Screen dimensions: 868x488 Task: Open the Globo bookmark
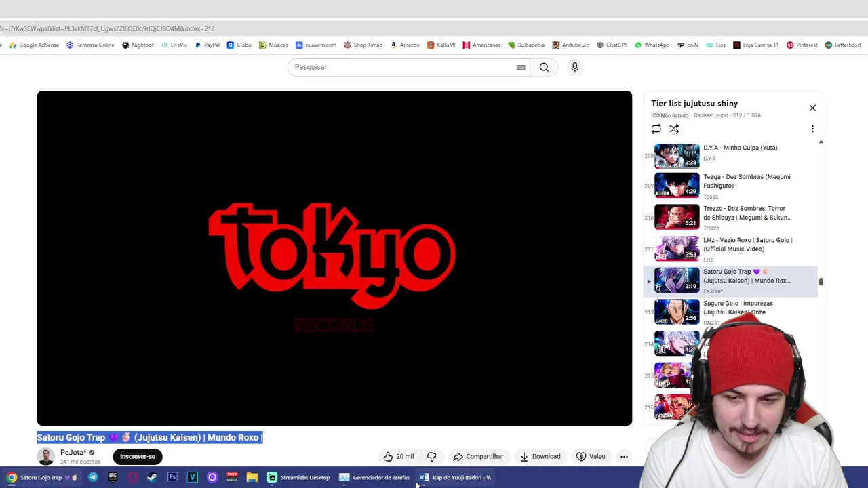pyautogui.click(x=239, y=45)
